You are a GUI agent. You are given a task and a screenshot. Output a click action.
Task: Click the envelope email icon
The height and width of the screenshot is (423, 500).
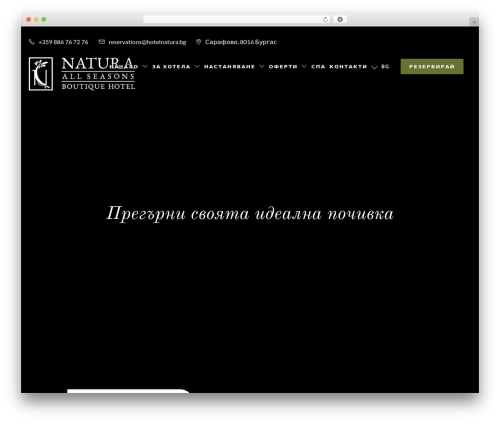pos(102,42)
